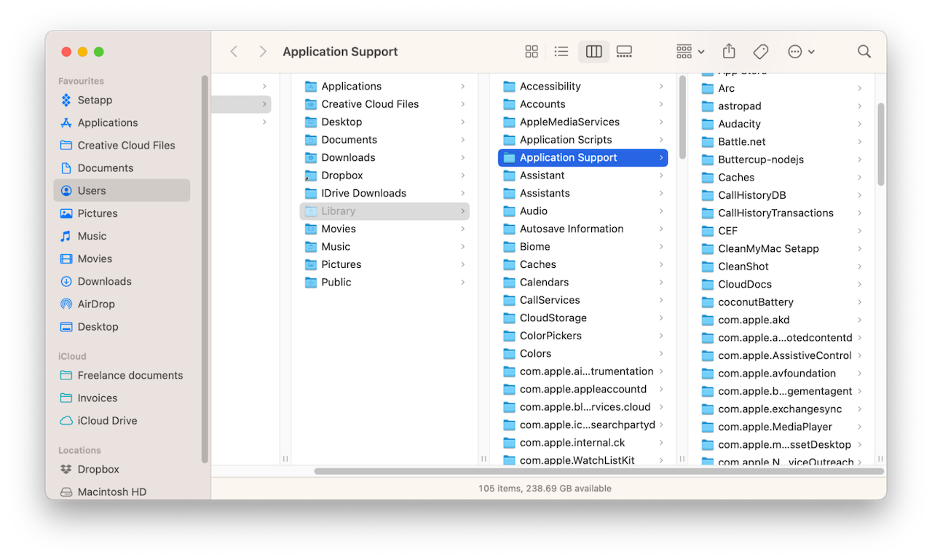Image resolution: width=932 pixels, height=560 pixels.
Task: Toggle column view button
Action: point(593,52)
